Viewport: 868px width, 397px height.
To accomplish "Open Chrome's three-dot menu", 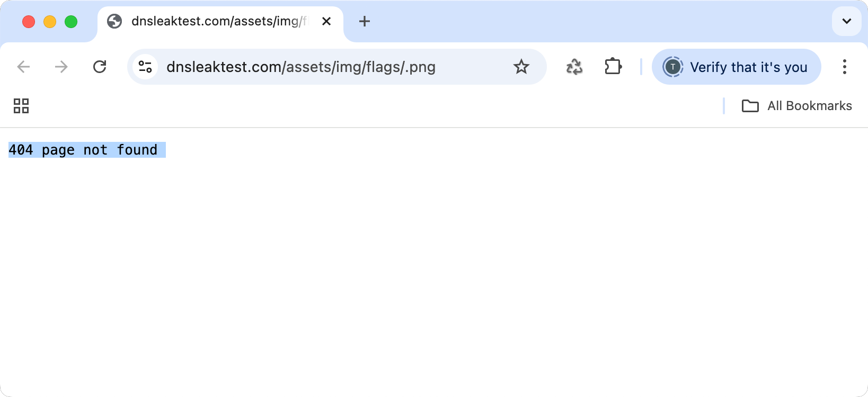I will point(845,67).
